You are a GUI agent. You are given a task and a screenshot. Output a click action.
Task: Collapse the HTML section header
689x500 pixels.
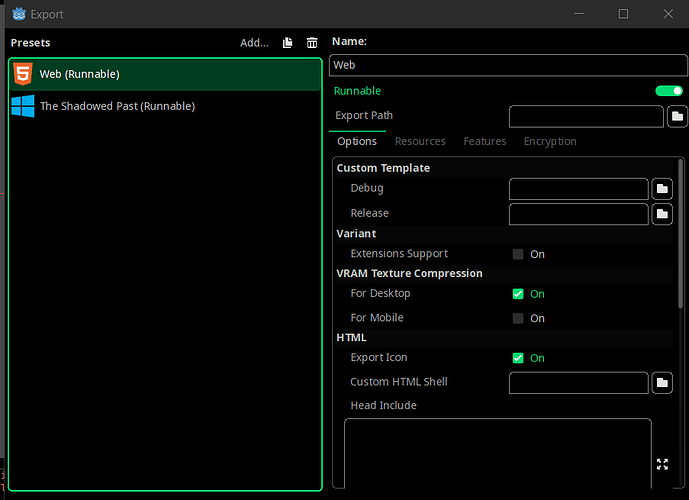(504, 337)
